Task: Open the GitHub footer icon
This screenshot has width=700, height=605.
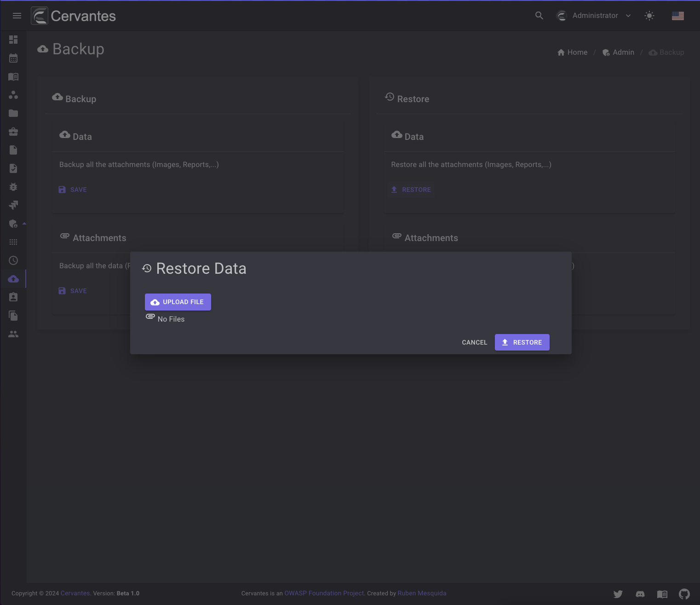Action: pos(684,594)
